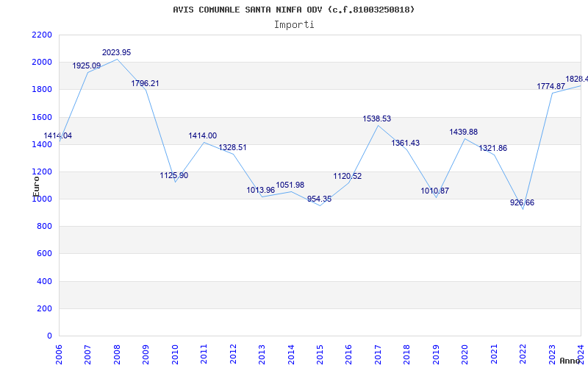This screenshot has width=588, height=368.
Task: Click the y-axis value 600
Action: point(45,254)
